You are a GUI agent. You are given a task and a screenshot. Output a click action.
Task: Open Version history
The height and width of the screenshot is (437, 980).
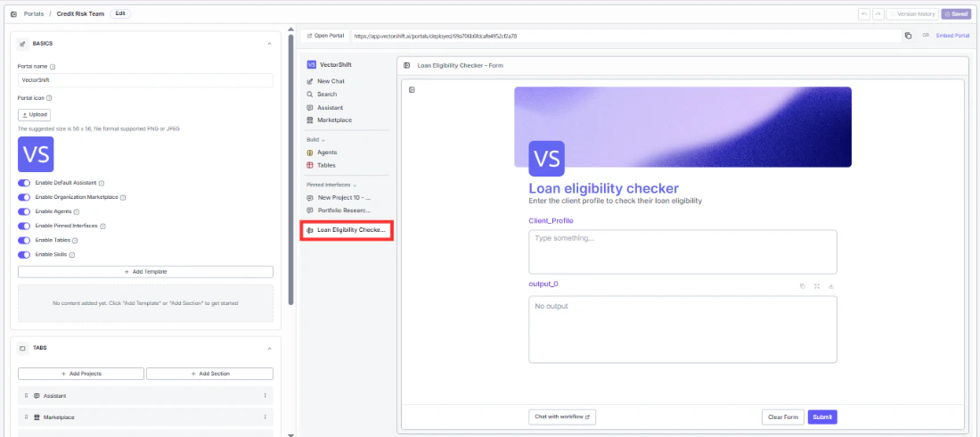click(x=912, y=13)
